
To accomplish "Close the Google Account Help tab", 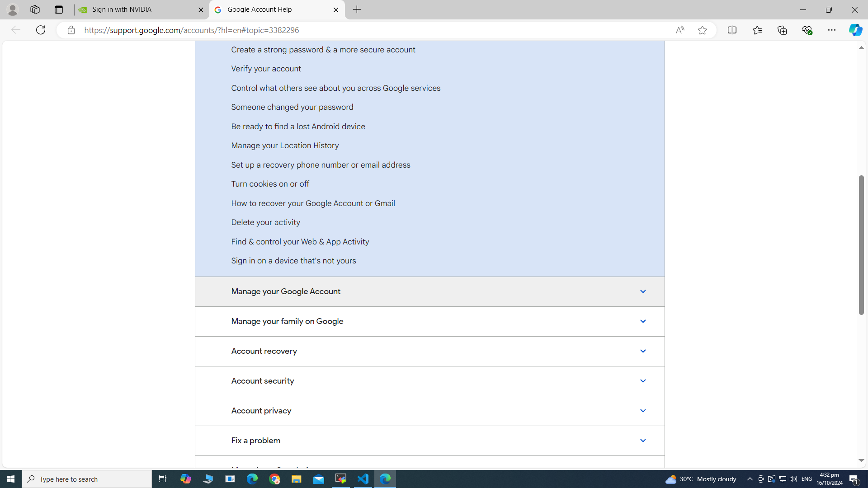I will (336, 9).
